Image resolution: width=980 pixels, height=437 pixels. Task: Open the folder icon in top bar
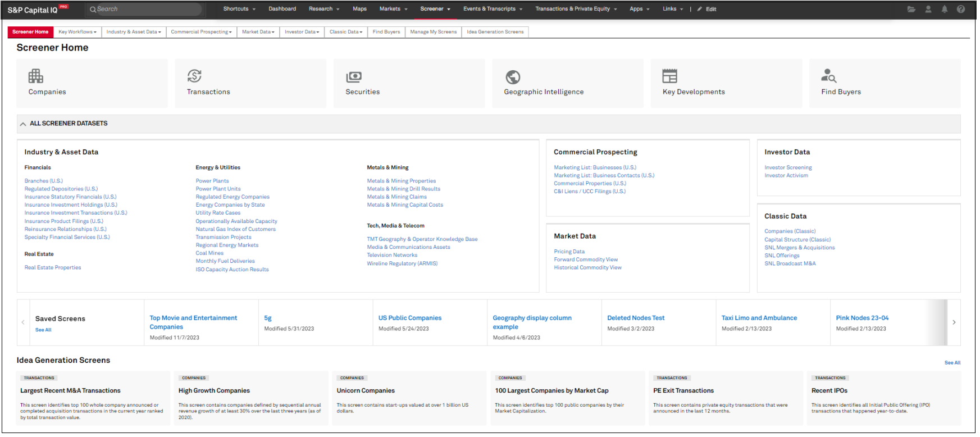coord(911,9)
